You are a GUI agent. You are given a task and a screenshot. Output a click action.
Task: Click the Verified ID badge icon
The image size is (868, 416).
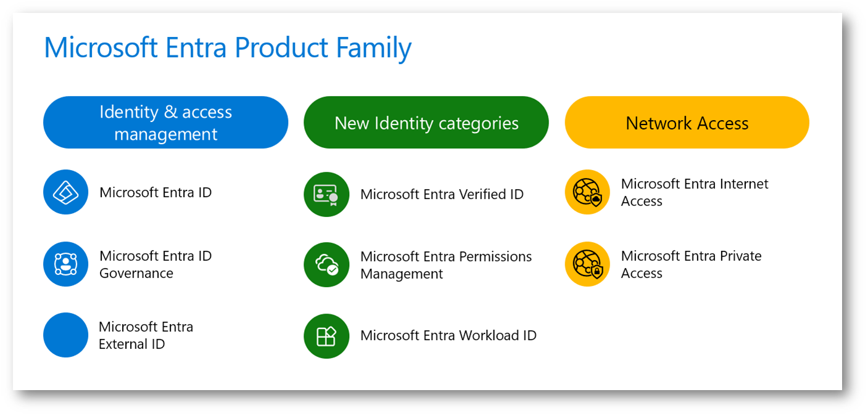coord(326,194)
